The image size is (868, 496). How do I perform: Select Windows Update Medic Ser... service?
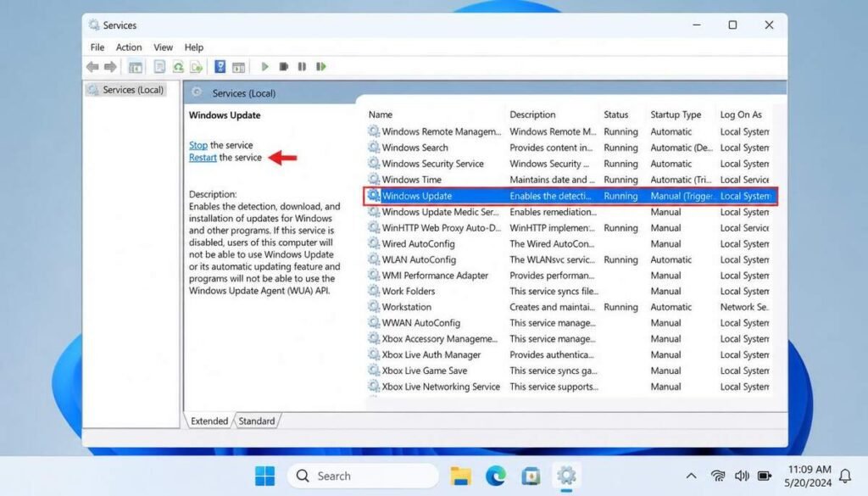(569, 212)
